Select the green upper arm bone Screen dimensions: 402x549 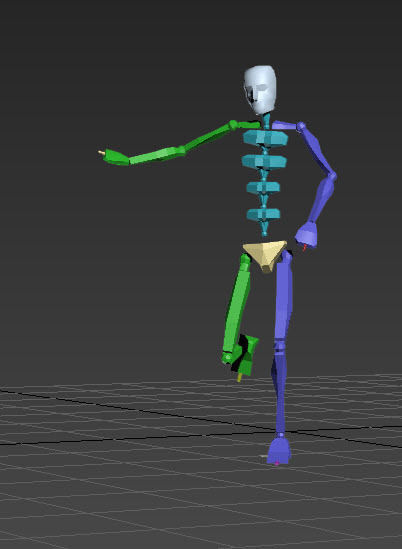208,138
